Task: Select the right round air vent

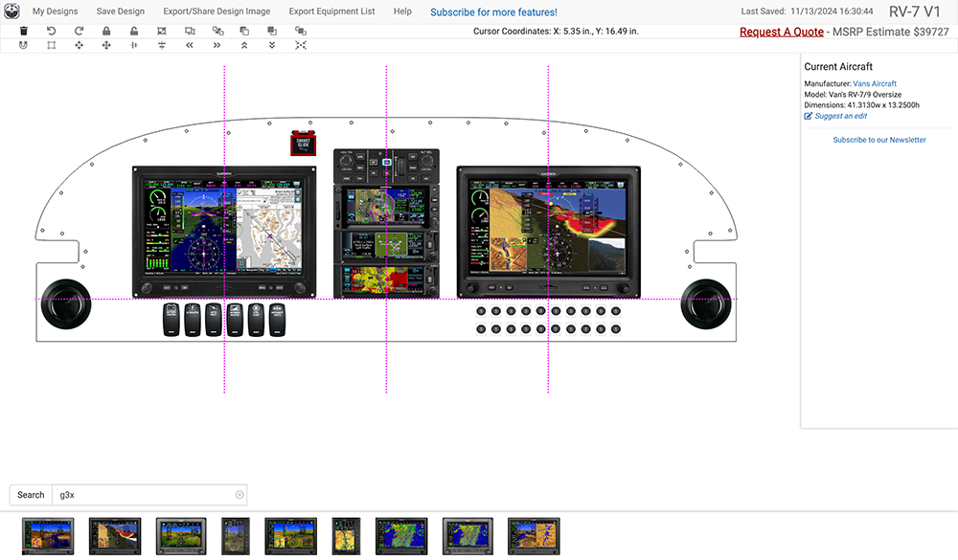Action: tap(706, 304)
